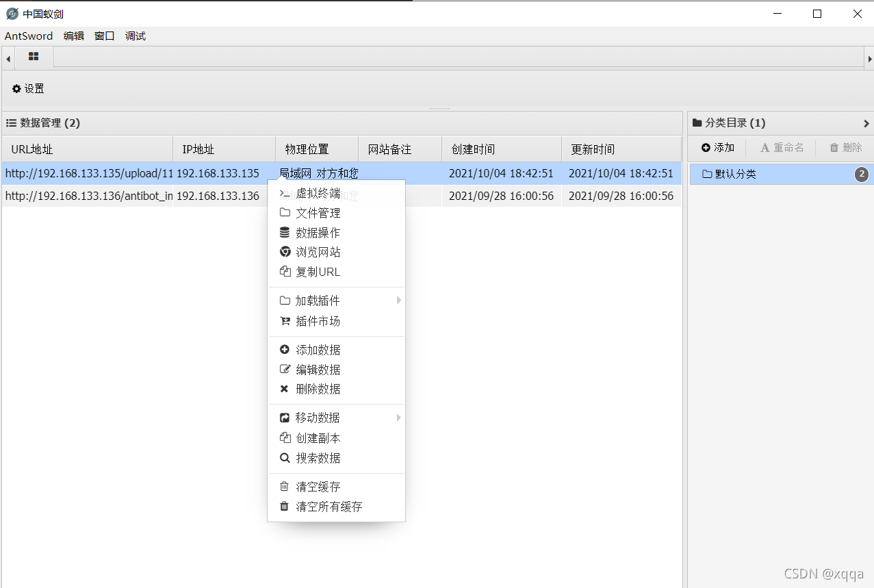Click the tab bar right-arrow

tap(869, 59)
